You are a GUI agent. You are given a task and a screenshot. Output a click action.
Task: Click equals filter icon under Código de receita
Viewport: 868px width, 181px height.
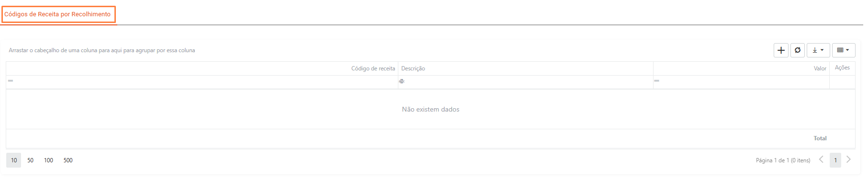point(11,81)
